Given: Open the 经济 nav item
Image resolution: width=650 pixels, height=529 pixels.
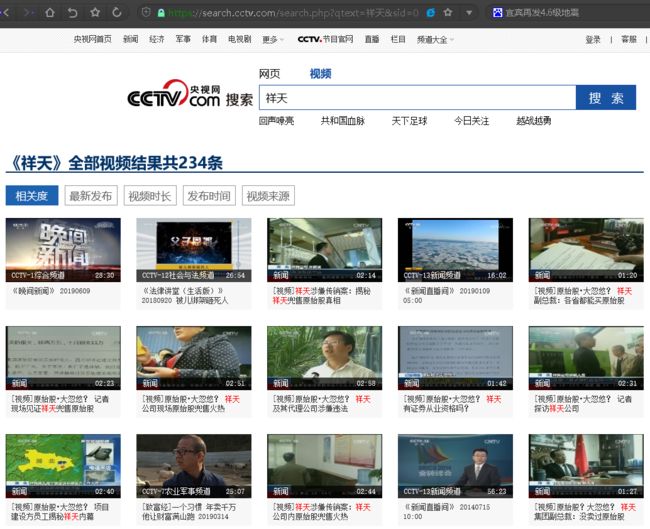Looking at the screenshot, I should pyautogui.click(x=157, y=39).
